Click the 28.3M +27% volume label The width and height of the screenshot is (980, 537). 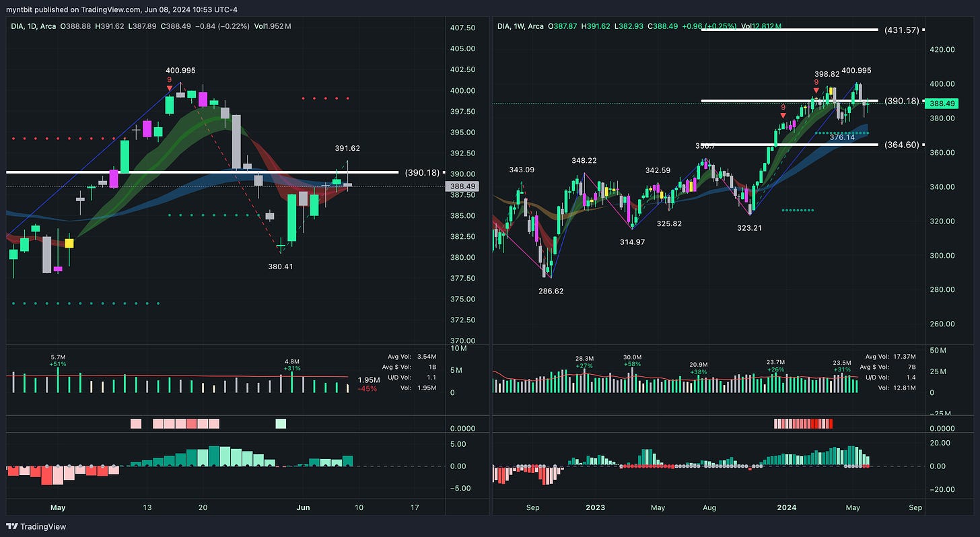[x=584, y=361]
